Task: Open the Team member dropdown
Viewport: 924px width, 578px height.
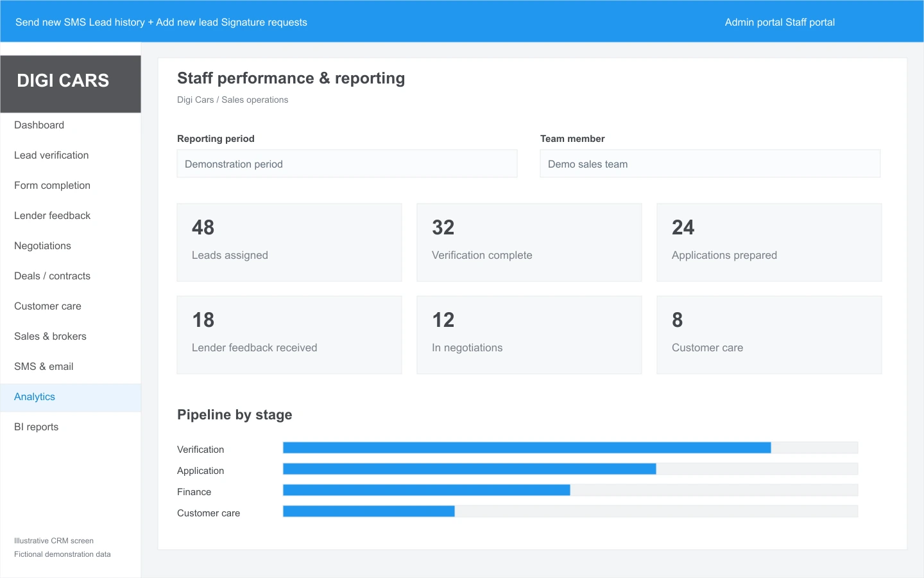Action: (710, 164)
